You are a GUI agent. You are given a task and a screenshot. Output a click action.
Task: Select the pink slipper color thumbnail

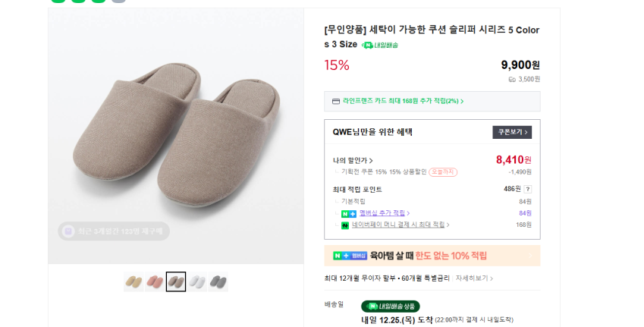pos(155,282)
